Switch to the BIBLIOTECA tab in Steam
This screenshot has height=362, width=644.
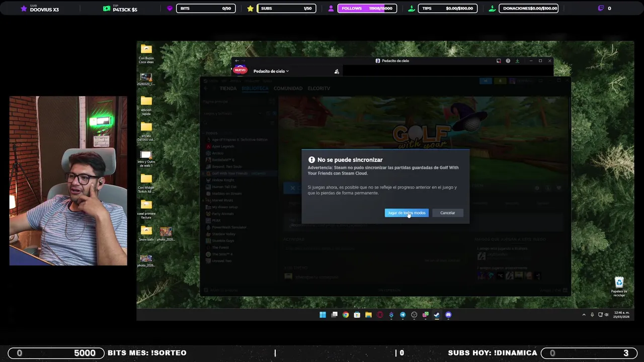pos(255,88)
